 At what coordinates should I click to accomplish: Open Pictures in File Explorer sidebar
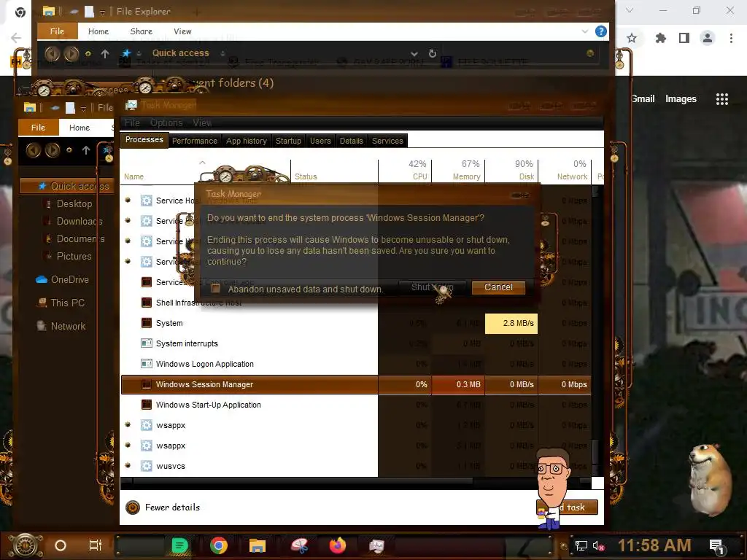tap(74, 256)
